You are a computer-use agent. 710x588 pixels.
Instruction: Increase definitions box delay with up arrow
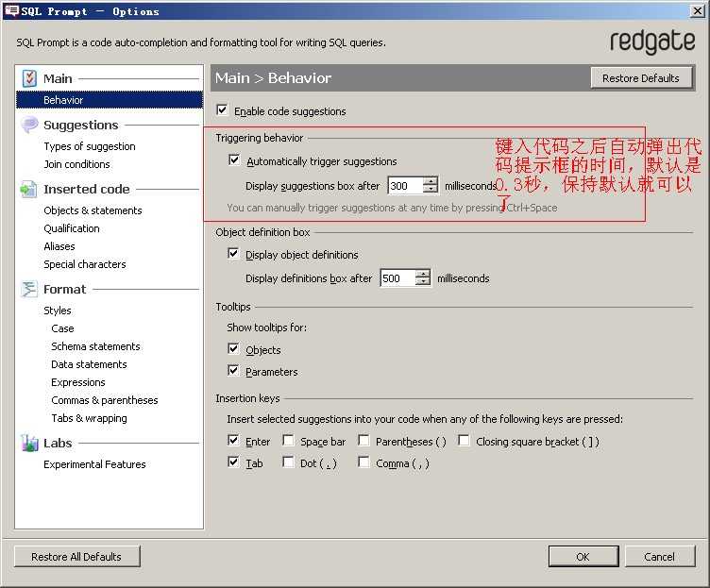tap(422, 274)
